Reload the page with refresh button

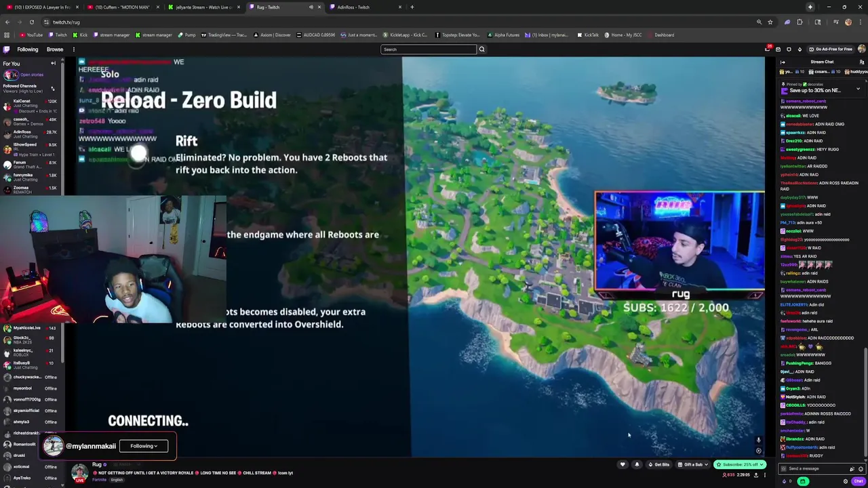[x=31, y=22]
